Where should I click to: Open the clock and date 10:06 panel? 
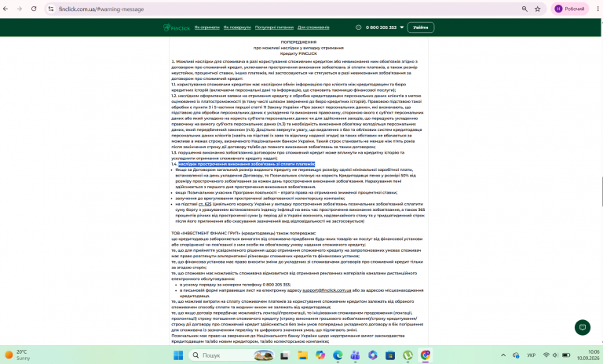point(587,355)
